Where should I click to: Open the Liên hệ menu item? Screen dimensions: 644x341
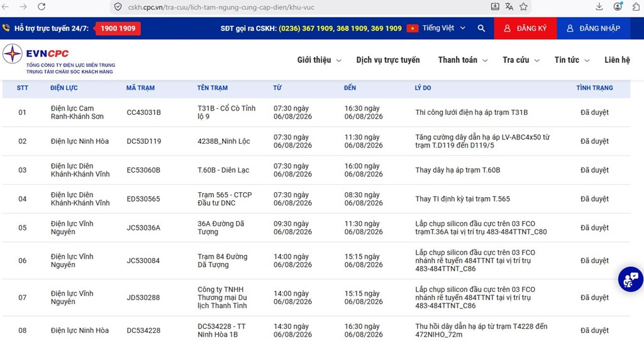pyautogui.click(x=617, y=60)
